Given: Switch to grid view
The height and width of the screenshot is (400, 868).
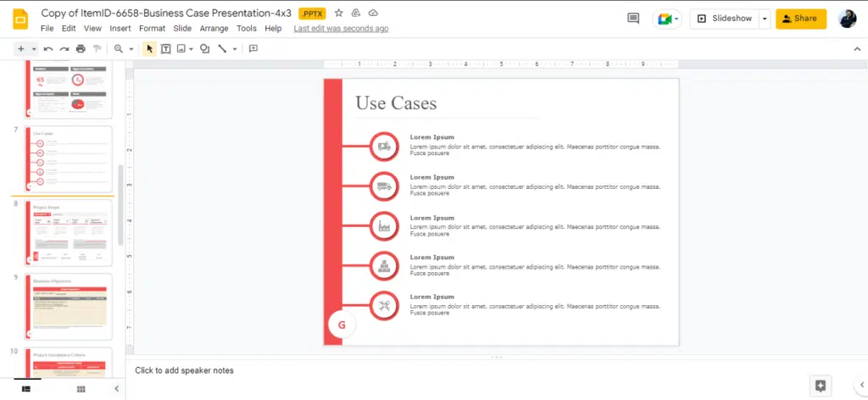Looking at the screenshot, I should pos(81,389).
